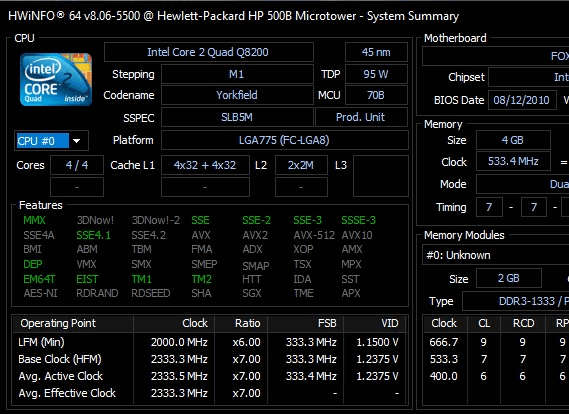Click the Prod. Unit field
The image size is (569, 414).
pyautogui.click(x=361, y=117)
